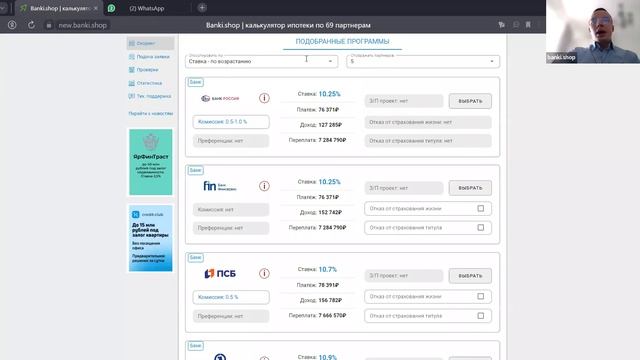Click the bookmark icon in address bar
This screenshot has height=360, width=640.
(x=528, y=25)
